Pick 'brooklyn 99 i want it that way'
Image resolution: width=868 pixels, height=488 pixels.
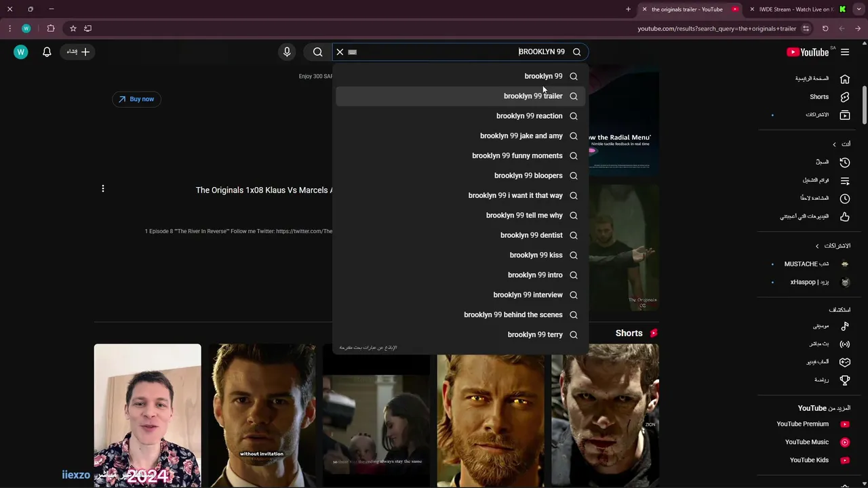click(460, 195)
